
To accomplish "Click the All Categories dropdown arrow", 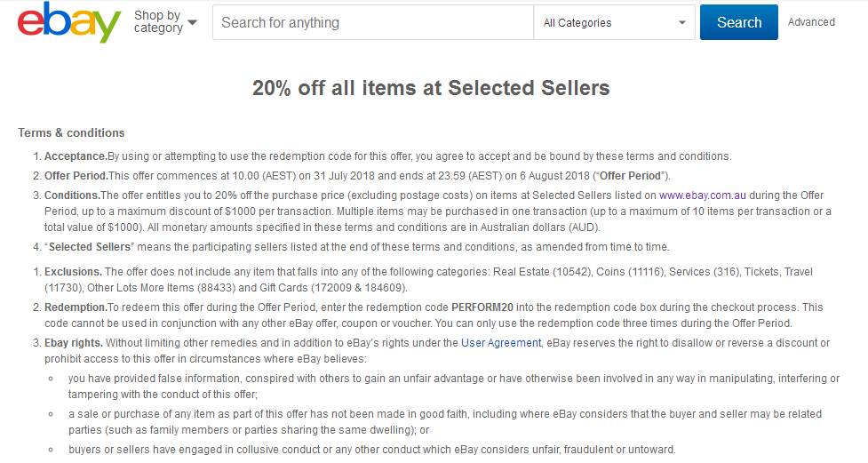I will 682,23.
